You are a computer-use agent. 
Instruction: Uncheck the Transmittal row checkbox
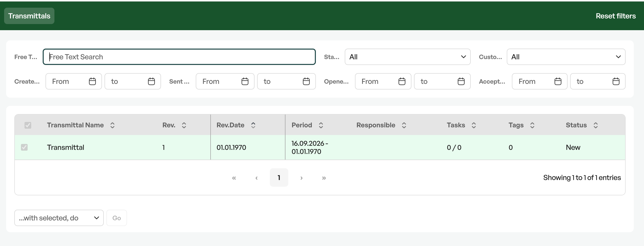point(24,147)
